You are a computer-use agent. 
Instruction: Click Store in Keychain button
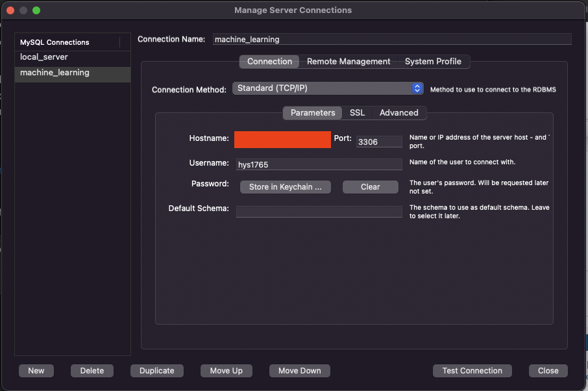click(x=286, y=187)
